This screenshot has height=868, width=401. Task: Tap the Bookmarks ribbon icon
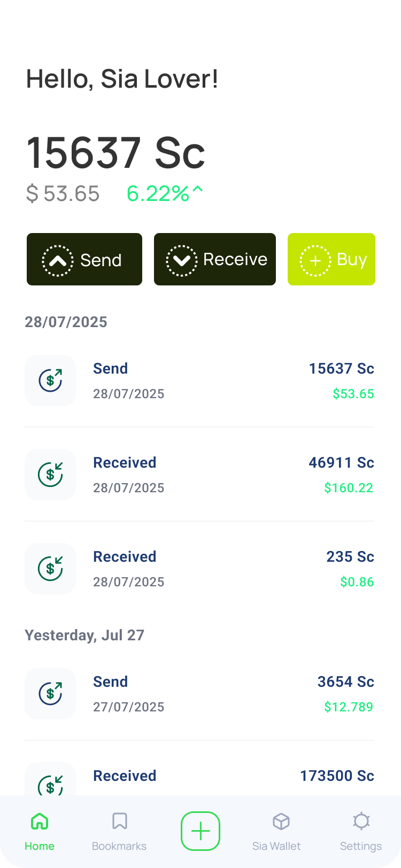point(119,821)
